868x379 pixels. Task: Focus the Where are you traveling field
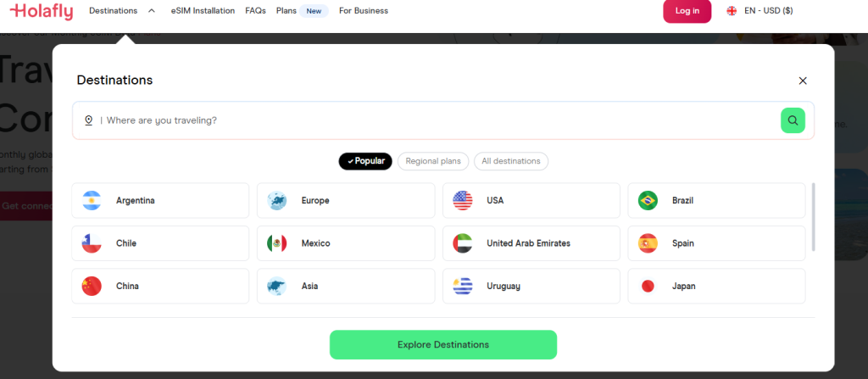pos(424,120)
